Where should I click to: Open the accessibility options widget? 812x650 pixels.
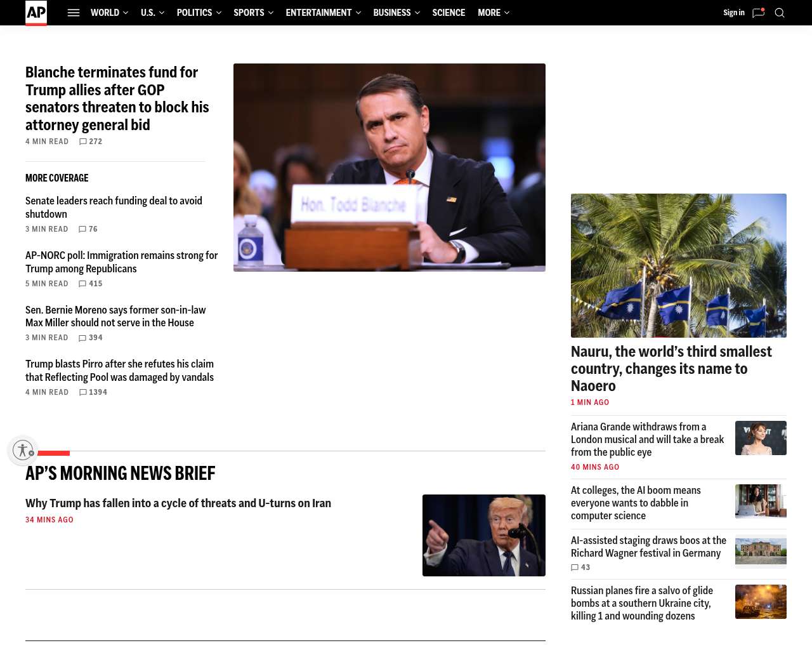[x=23, y=450]
